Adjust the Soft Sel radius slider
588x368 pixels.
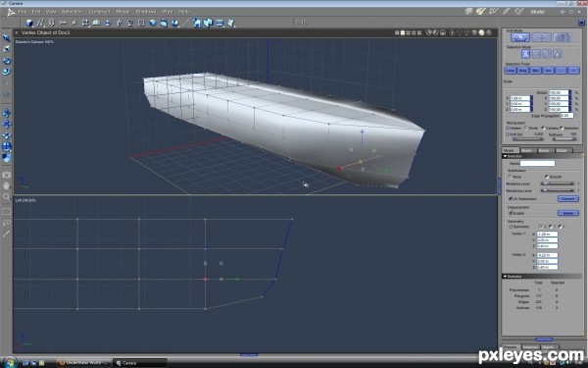coord(528,139)
